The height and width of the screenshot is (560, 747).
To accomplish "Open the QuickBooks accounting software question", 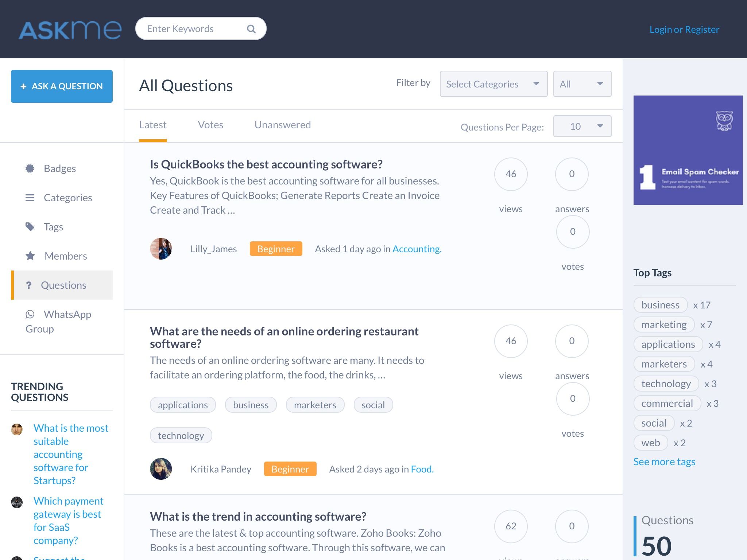I will click(266, 164).
